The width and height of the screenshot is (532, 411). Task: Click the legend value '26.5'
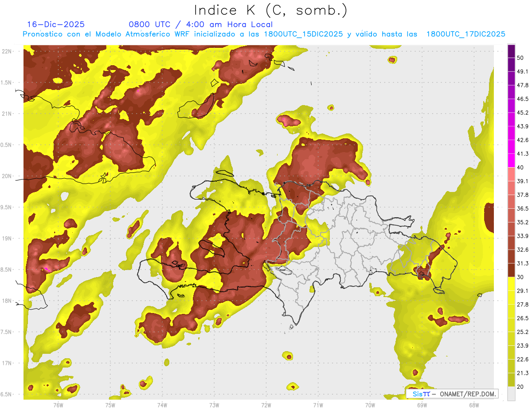point(523,318)
